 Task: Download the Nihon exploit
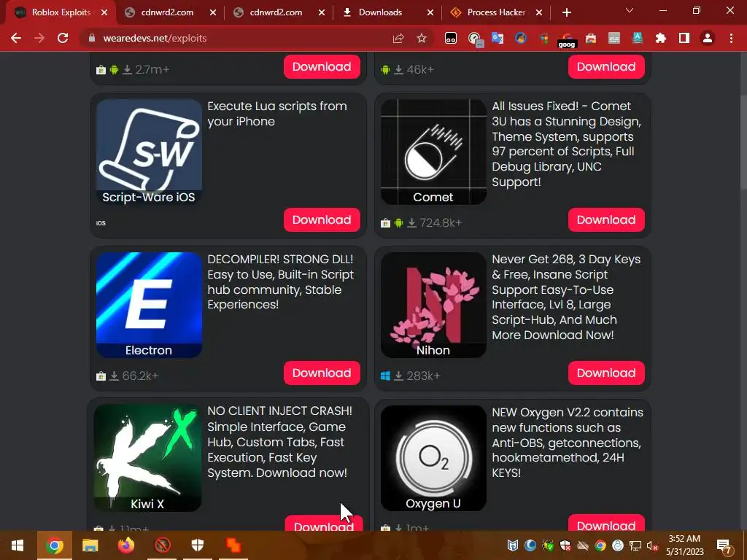click(606, 373)
